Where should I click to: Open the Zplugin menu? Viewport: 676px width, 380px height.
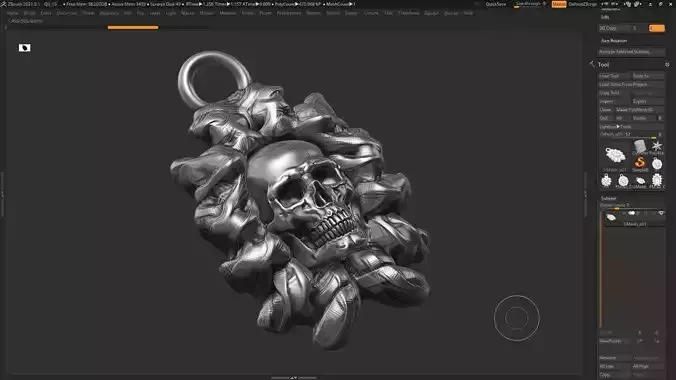(432, 13)
